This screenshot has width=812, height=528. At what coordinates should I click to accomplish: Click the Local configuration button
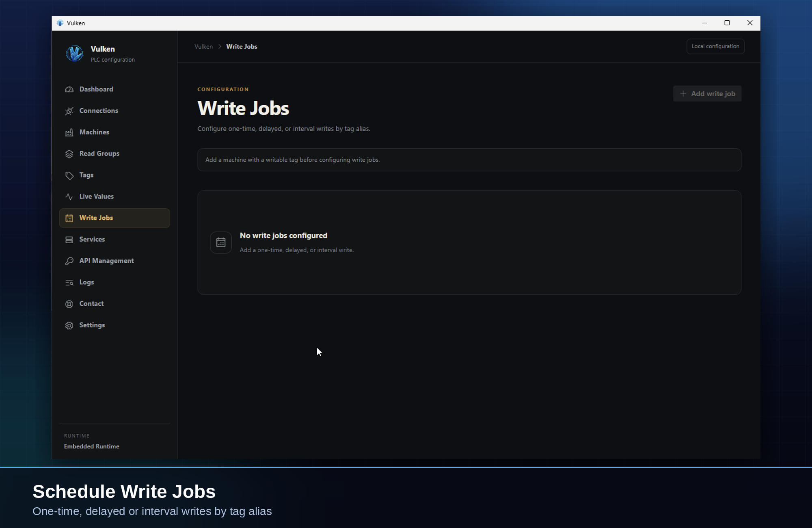tap(715, 46)
